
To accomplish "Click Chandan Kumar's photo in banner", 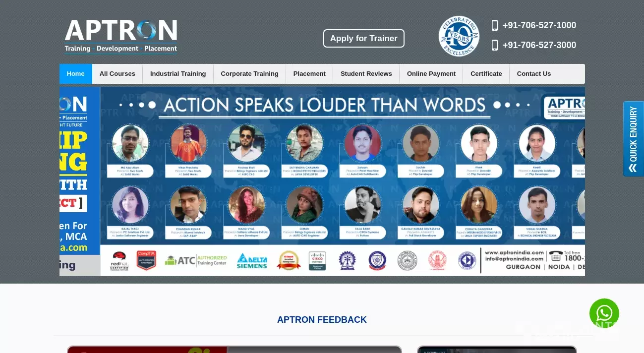I will click(x=188, y=205).
